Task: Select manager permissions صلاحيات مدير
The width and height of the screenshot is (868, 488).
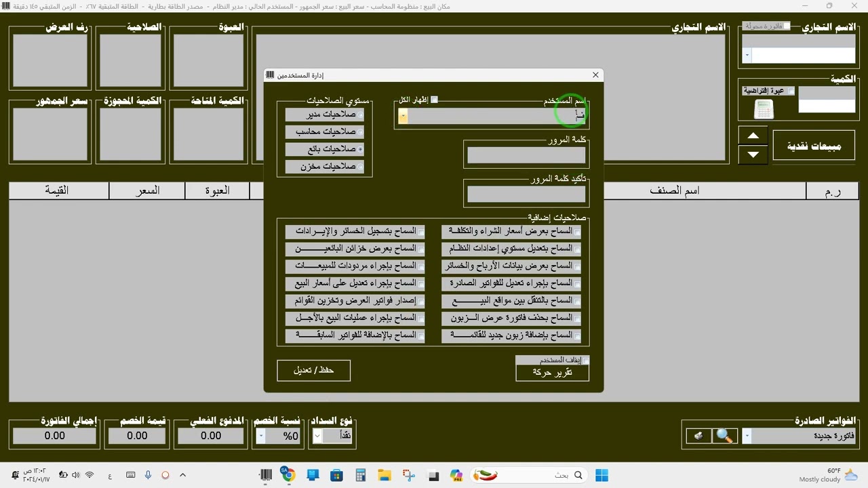Action: (x=325, y=115)
